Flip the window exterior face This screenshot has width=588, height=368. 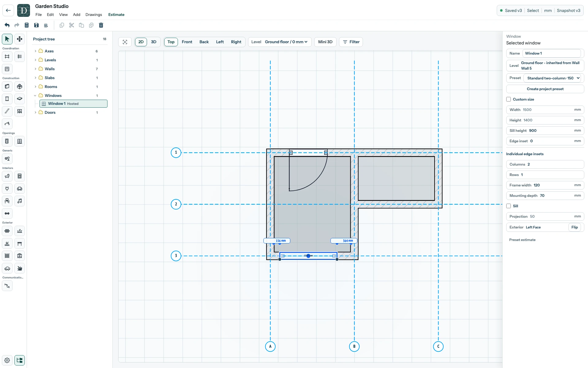(x=575, y=227)
